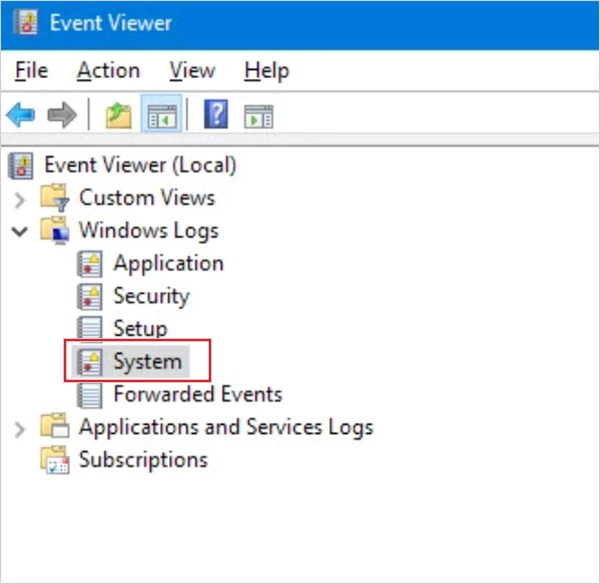Screen dimensions: 600x584
Task: Toggle the Show/Hide Action Pane toolbar icon
Action: click(x=259, y=116)
